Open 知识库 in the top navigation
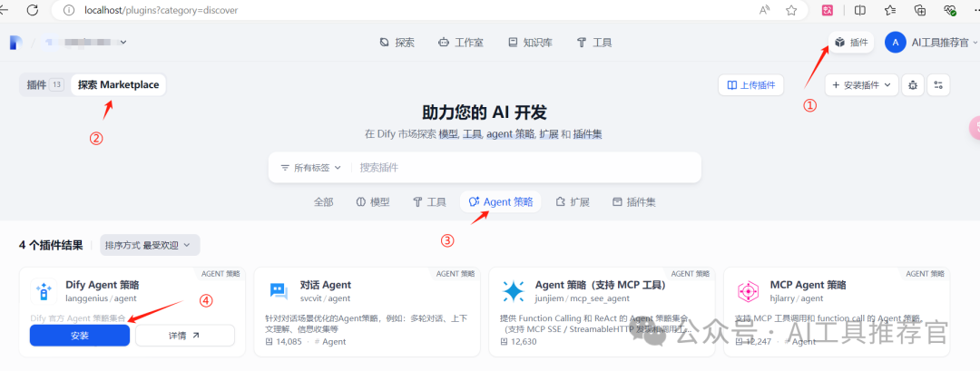 coord(530,43)
